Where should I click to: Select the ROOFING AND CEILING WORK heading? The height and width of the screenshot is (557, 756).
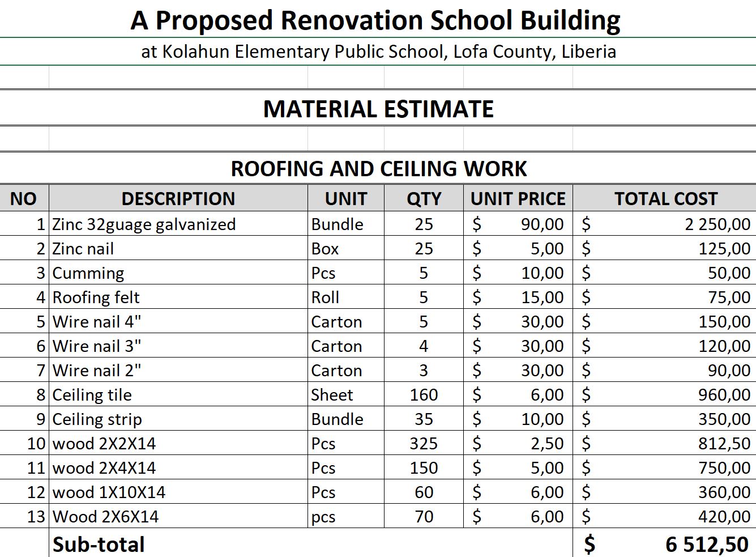click(x=378, y=169)
